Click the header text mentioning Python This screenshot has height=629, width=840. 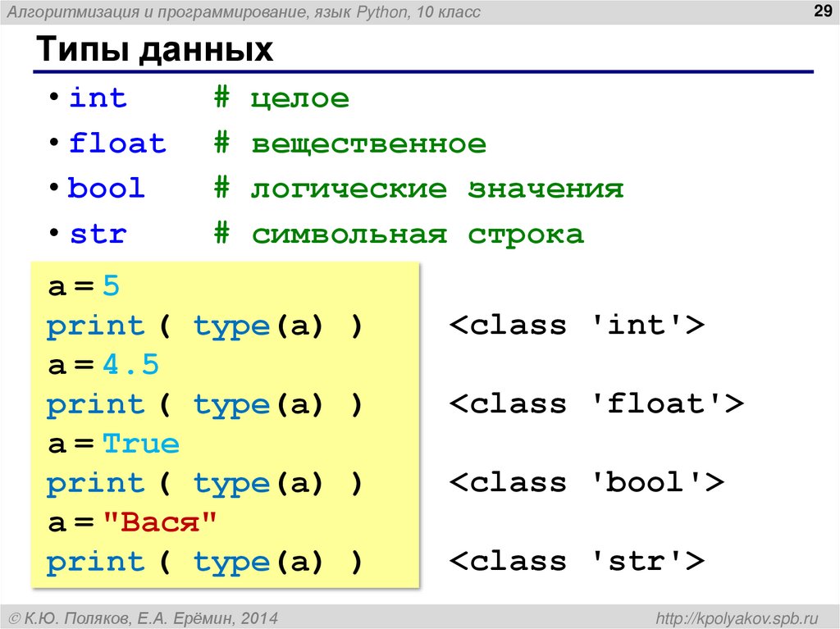pyautogui.click(x=246, y=11)
